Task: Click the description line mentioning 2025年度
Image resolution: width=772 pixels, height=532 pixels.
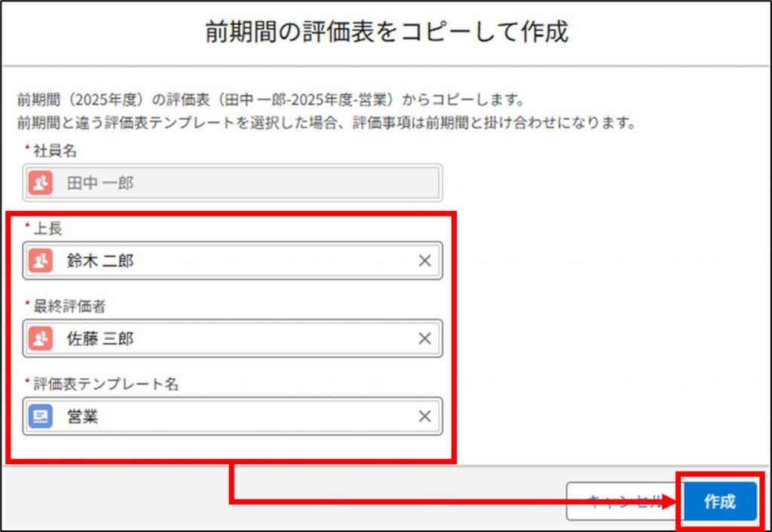Action: click(x=270, y=100)
